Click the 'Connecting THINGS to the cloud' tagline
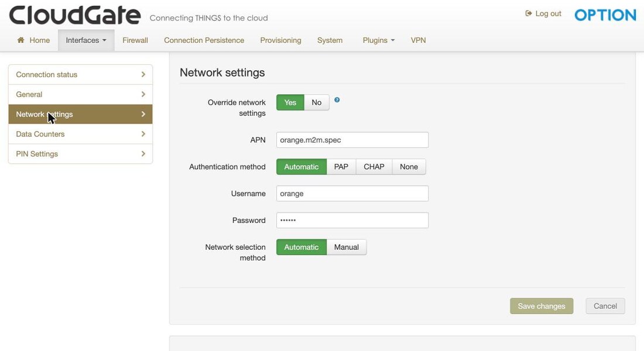The width and height of the screenshot is (644, 351). (208, 18)
